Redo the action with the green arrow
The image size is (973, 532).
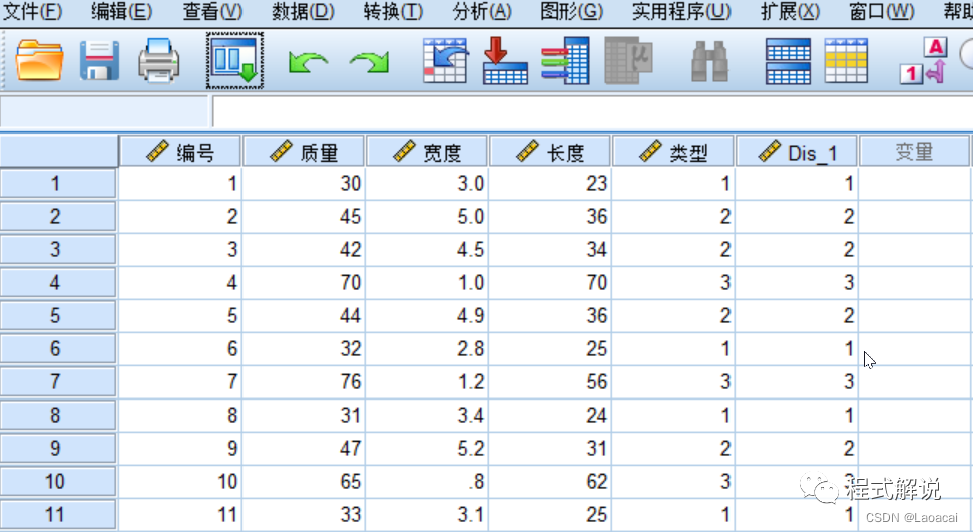(x=369, y=62)
